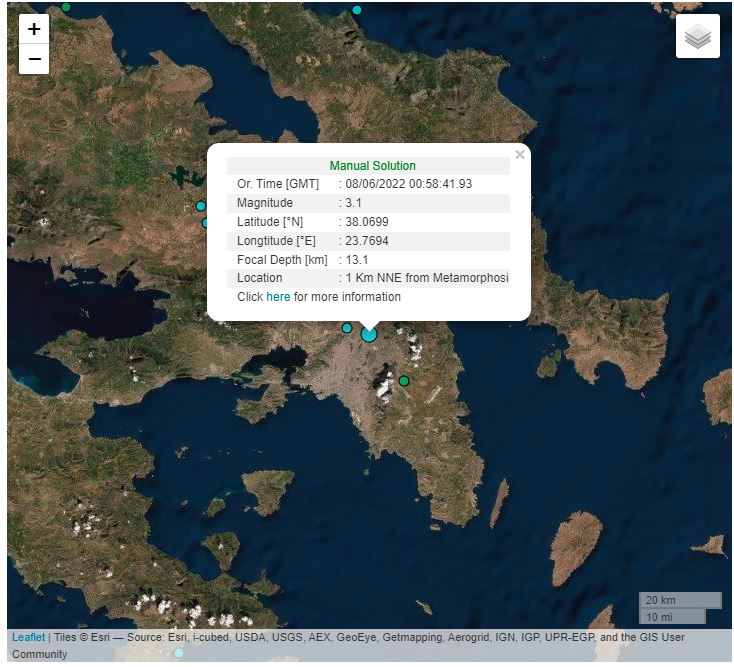The width and height of the screenshot is (734, 667).
Task: Click the 'Or. Time [GMT]' label
Action: [278, 183]
